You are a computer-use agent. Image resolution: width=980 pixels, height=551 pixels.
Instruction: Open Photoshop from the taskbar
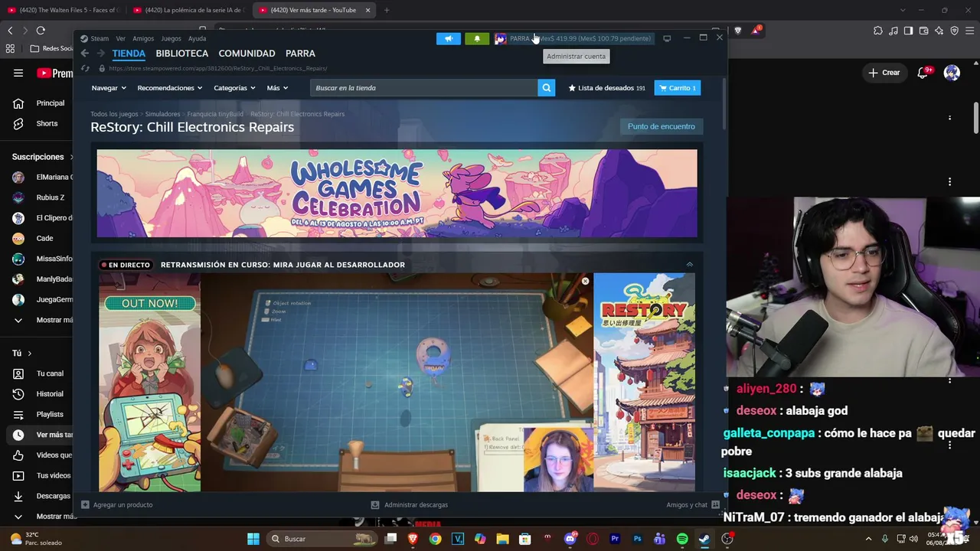(637, 539)
